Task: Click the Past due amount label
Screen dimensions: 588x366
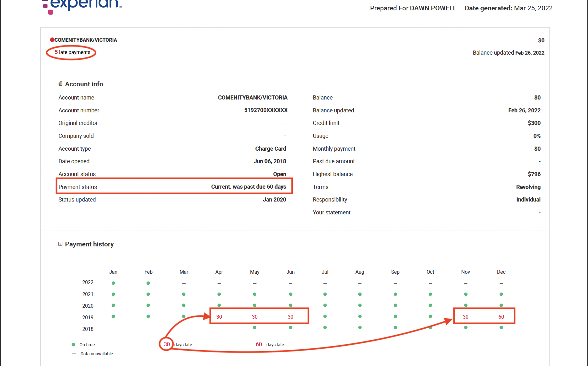Action: 334,161
